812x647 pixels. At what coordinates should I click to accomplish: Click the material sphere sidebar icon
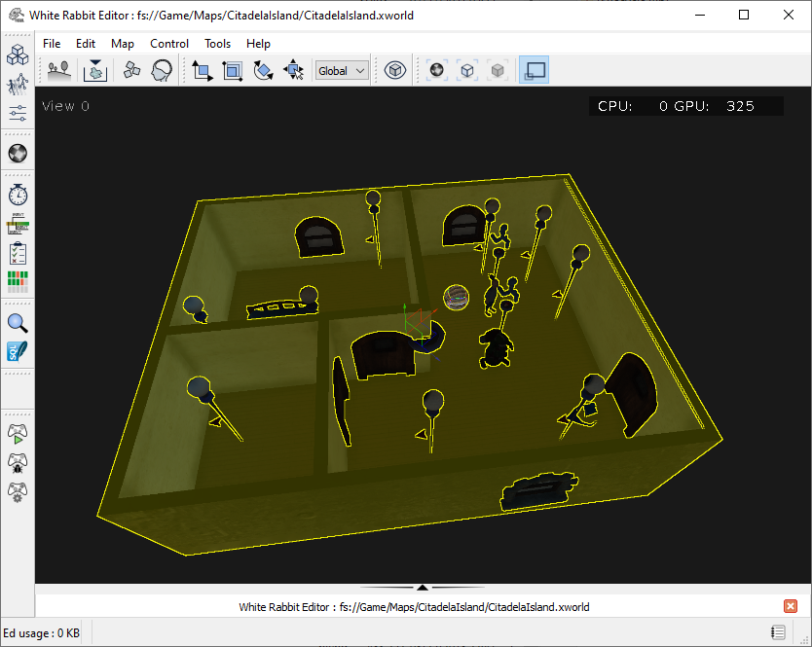pyautogui.click(x=18, y=153)
